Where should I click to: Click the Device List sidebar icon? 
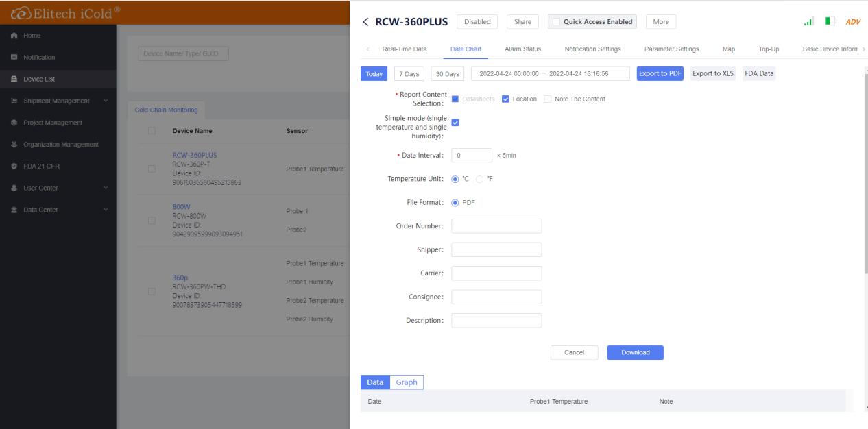(14, 79)
